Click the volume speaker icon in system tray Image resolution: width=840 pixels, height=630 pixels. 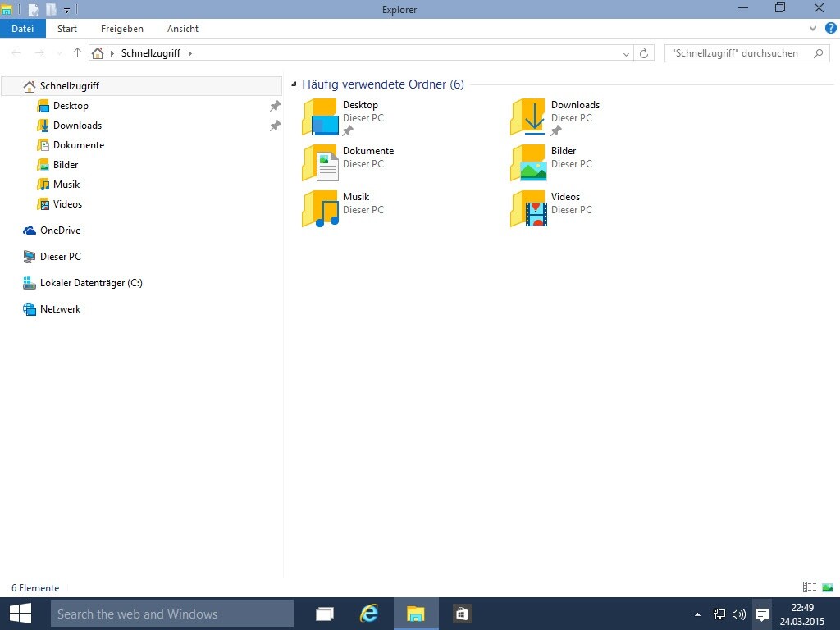738,614
